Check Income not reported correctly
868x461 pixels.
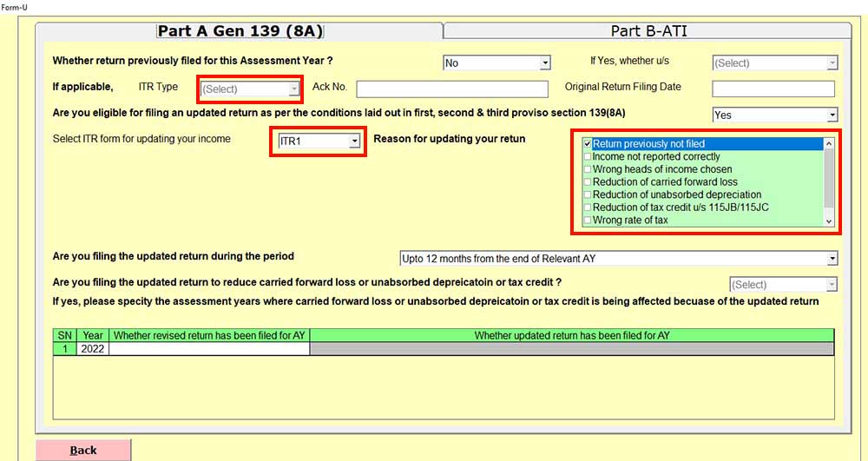coord(588,157)
